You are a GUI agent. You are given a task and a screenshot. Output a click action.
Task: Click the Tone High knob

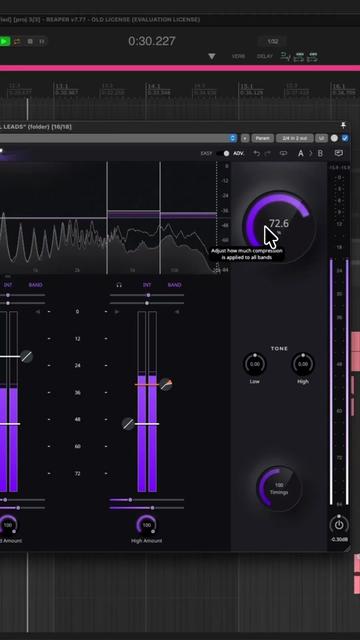[x=303, y=364]
